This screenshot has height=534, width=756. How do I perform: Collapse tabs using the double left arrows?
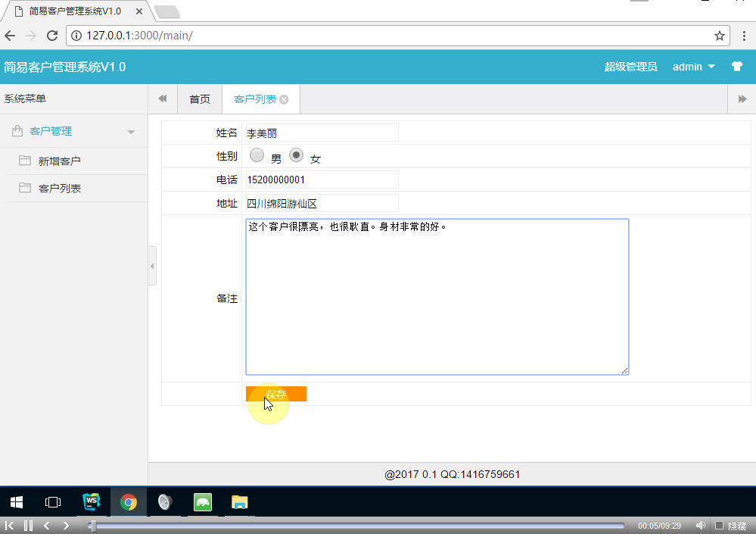click(x=161, y=98)
